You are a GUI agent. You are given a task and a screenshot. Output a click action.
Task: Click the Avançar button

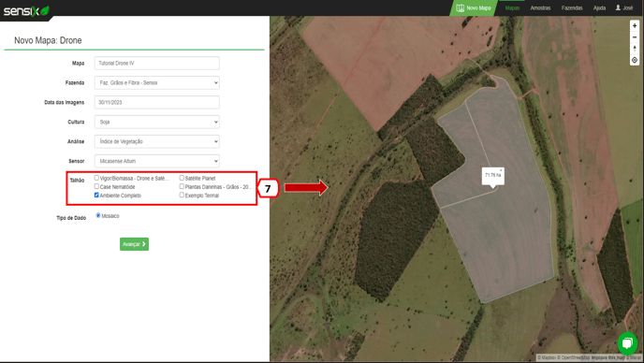point(134,244)
